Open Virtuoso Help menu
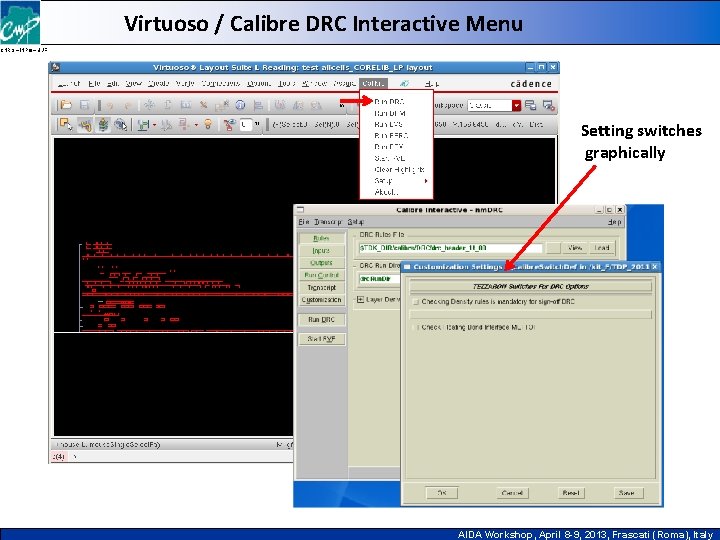Screen dimensions: 720x540 [431, 84]
